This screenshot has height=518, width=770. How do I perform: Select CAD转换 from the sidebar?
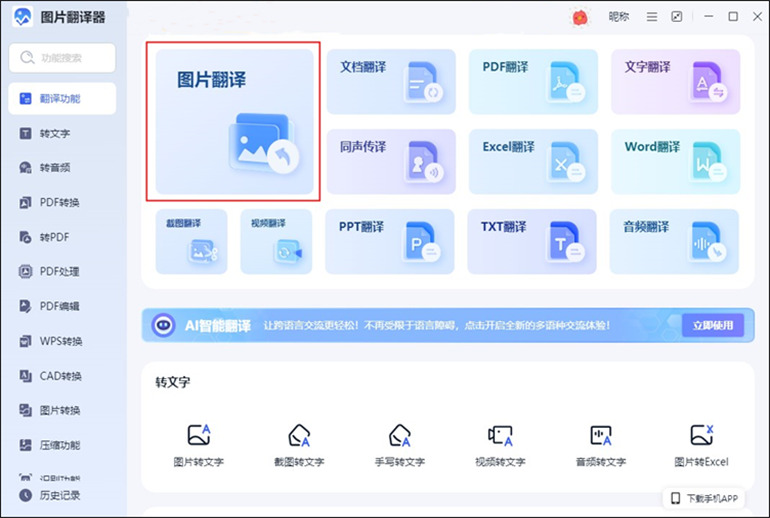pos(60,376)
